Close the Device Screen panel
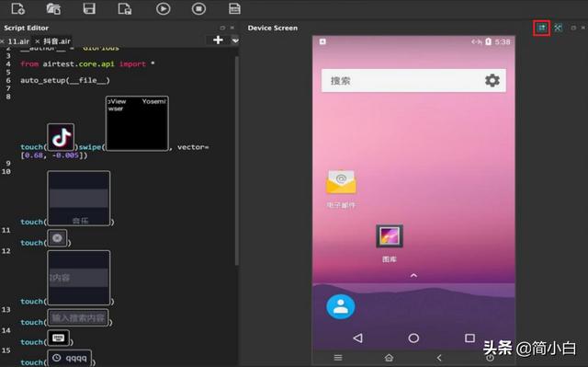This screenshot has height=367, width=588. 583,28
